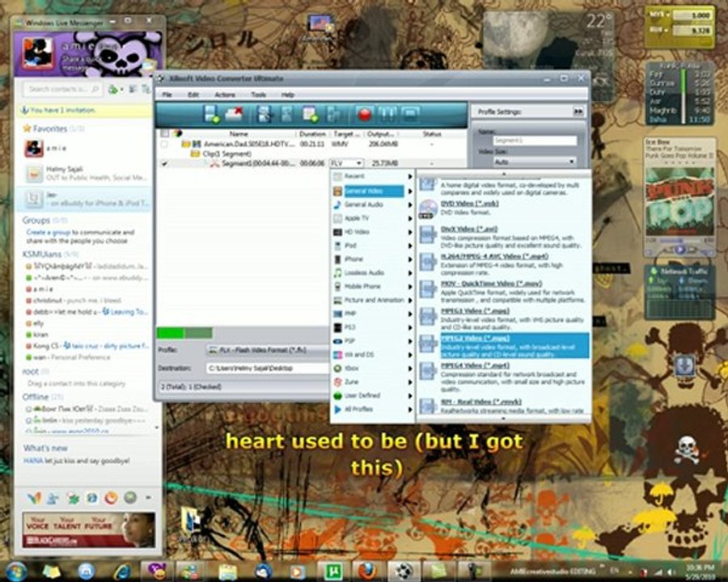
Task: Collapse the Profile Settings panel arrow
Action: pos(578,112)
